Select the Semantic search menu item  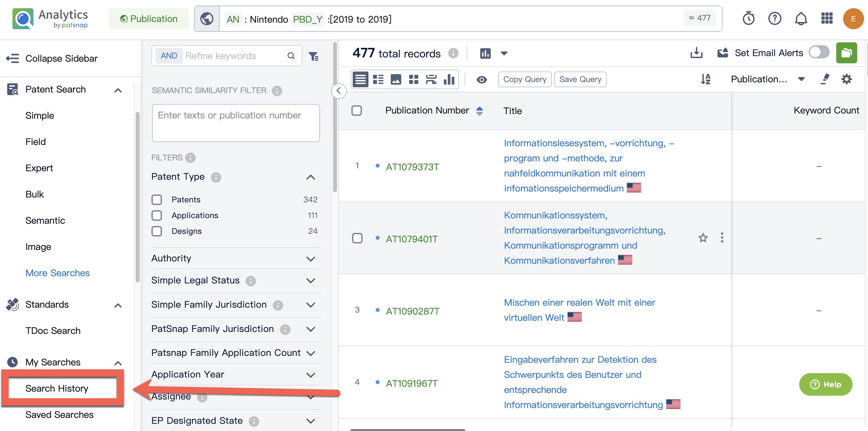pos(45,220)
